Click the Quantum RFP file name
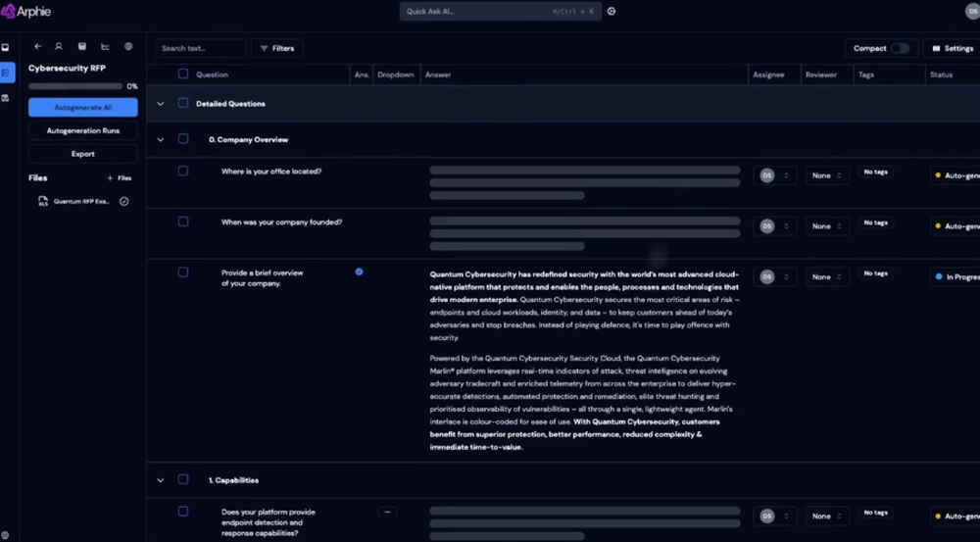 (x=81, y=201)
